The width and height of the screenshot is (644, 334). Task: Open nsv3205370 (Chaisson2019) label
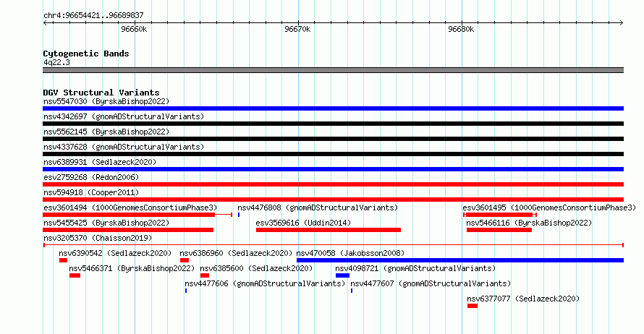pyautogui.click(x=98, y=238)
